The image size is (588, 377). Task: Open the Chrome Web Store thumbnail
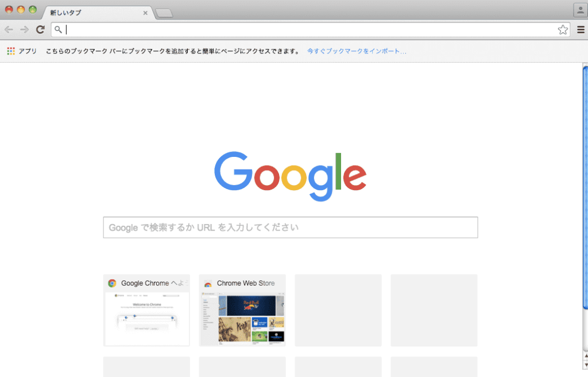[x=242, y=310]
